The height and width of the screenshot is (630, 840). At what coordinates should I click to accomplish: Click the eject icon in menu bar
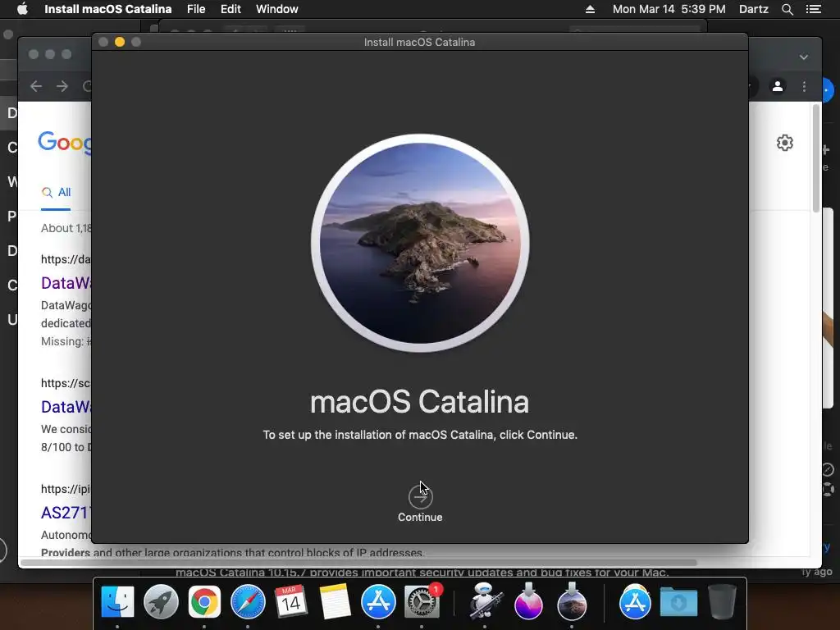point(590,9)
